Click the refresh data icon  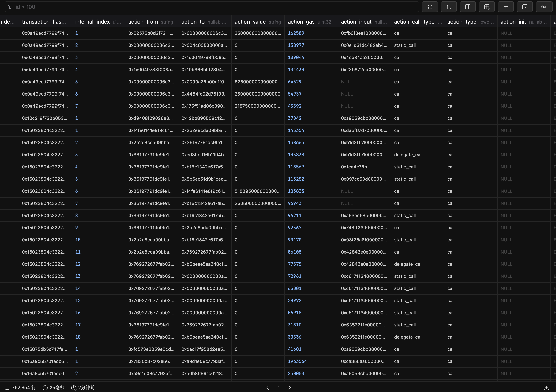430,7
